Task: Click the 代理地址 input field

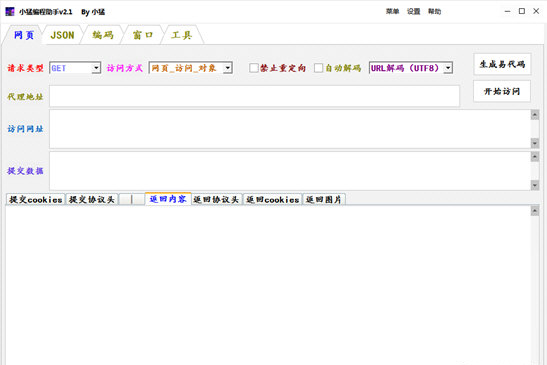Action: tap(254, 96)
